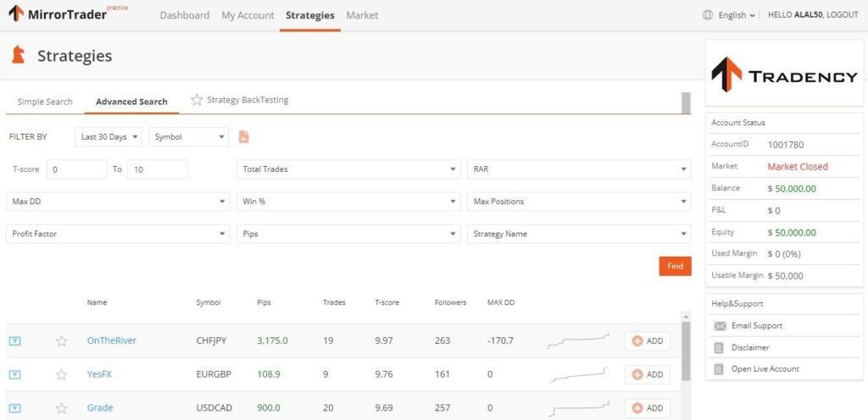Toggle favorite star for Grade strategy
868x420 pixels.
point(61,408)
